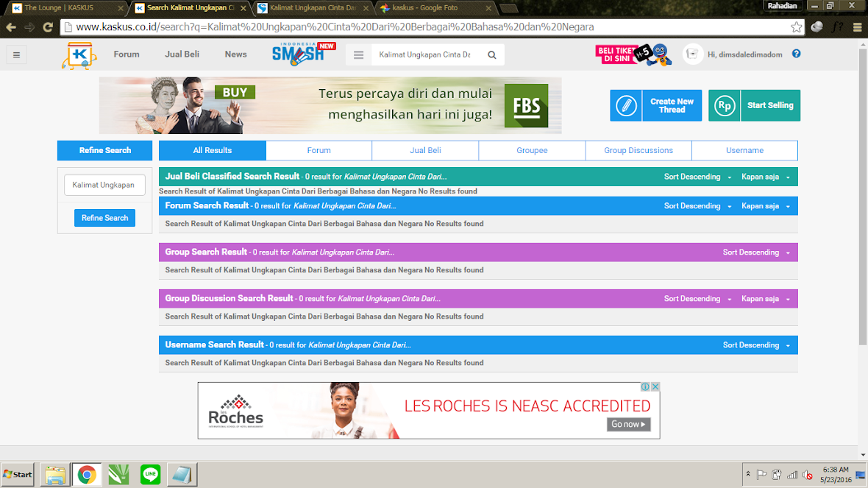Open the help question mark icon

[x=796, y=54]
